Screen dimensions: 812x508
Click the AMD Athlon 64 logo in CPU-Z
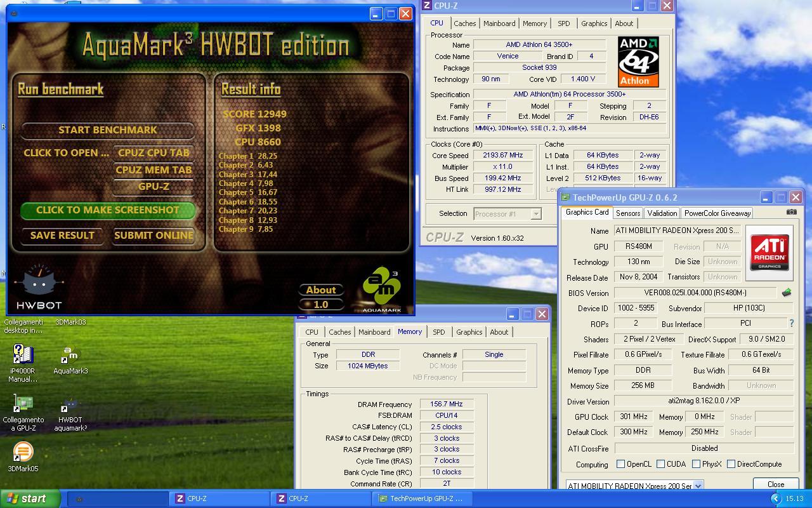638,62
